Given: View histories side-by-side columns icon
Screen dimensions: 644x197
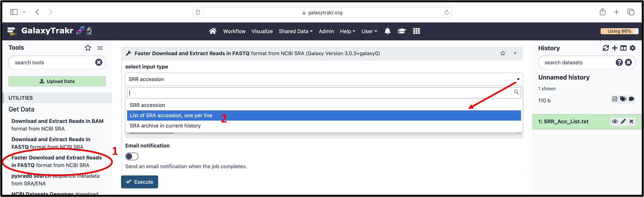Looking at the screenshot, I should 623,48.
